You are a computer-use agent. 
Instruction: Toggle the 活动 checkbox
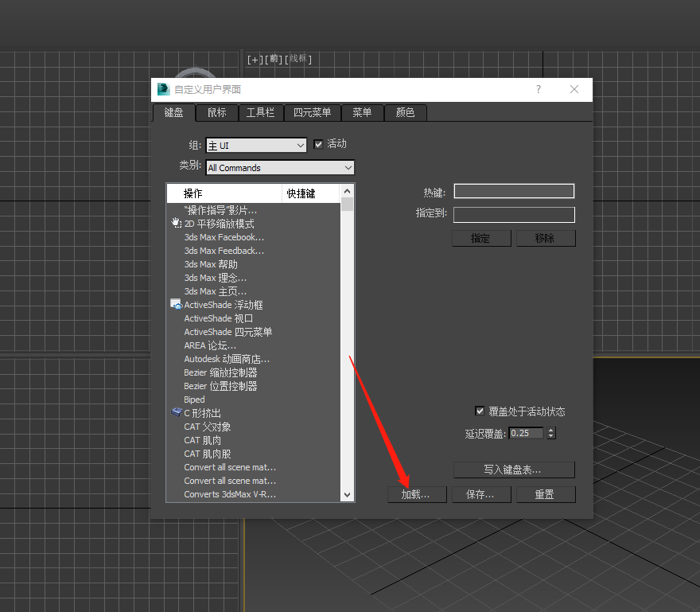click(x=318, y=144)
